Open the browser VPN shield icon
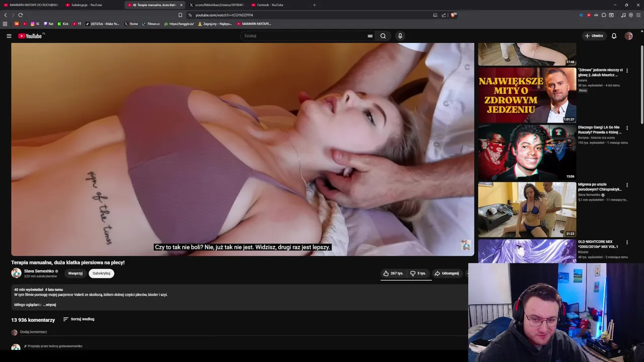644x362 pixels. (x=631, y=15)
